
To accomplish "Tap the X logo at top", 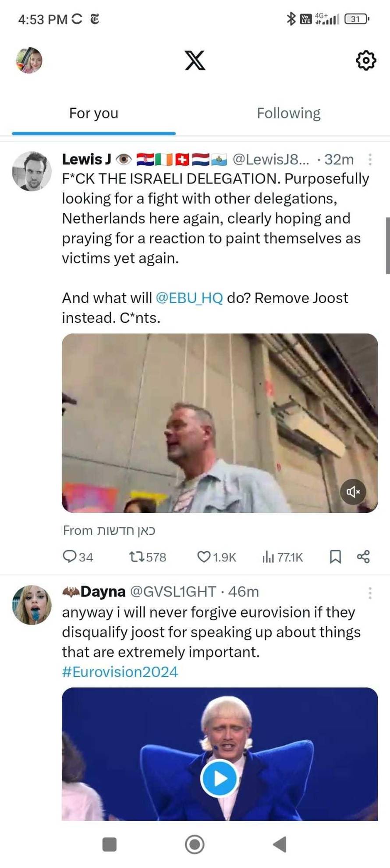I will click(195, 61).
